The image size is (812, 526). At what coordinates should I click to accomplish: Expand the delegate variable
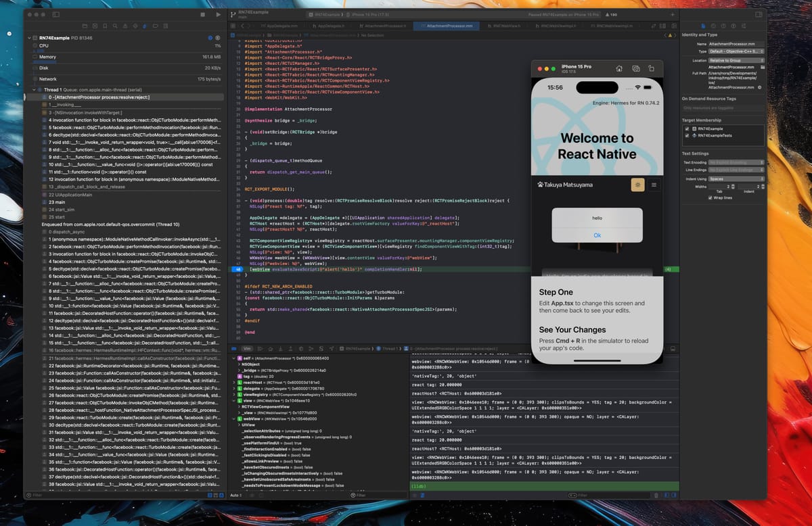234,389
